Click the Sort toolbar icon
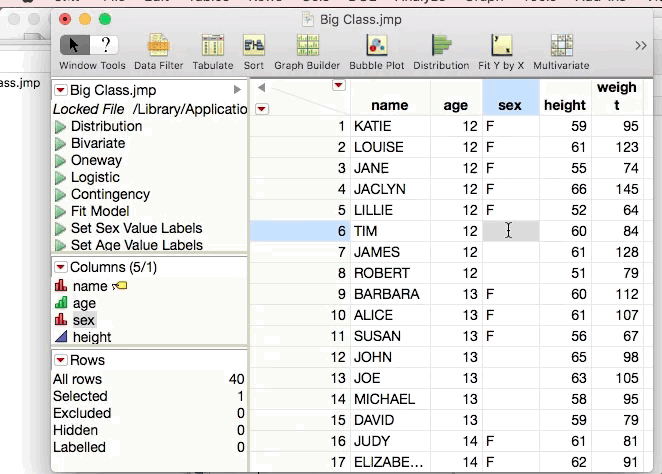 click(254, 45)
